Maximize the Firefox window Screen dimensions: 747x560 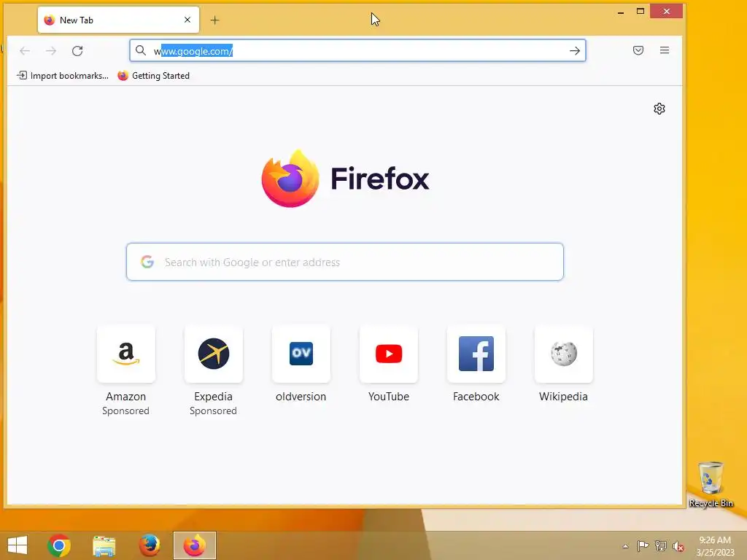tap(640, 12)
